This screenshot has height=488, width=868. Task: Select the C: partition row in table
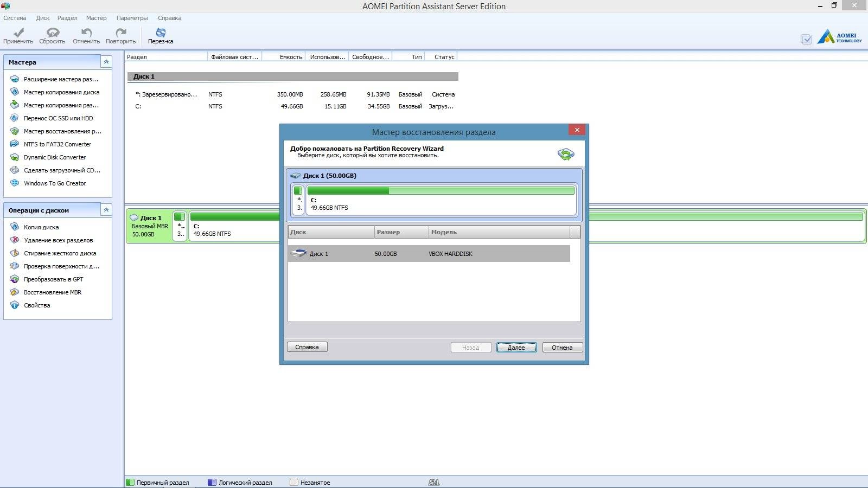[293, 106]
